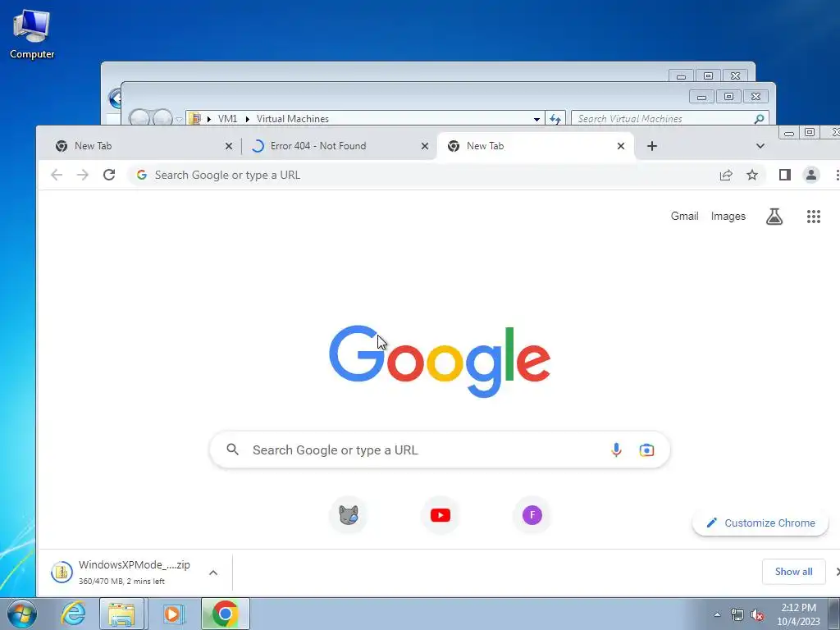Screen dimensions: 840x630
Task: Click the muted volume tray icon
Action: point(757,615)
